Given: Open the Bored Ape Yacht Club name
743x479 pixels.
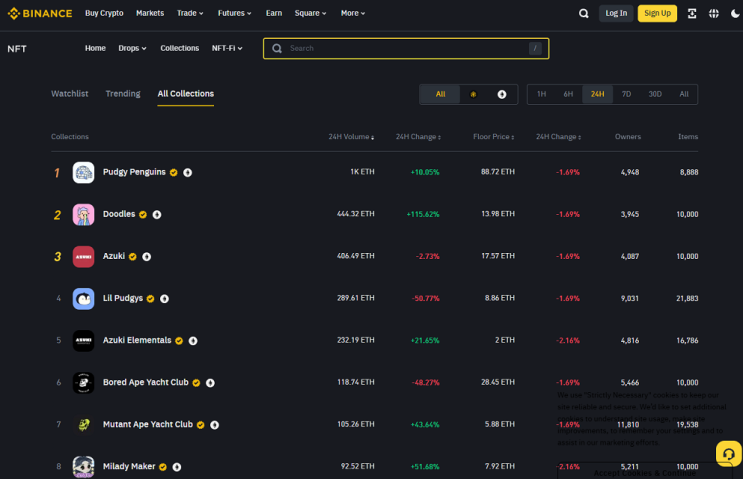Looking at the screenshot, I should [x=145, y=382].
